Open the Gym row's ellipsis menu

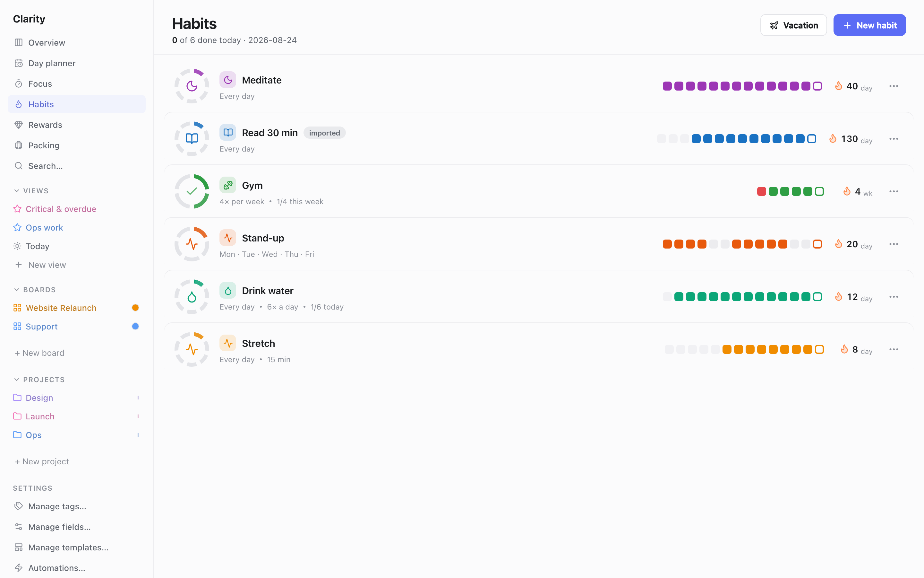(x=894, y=191)
